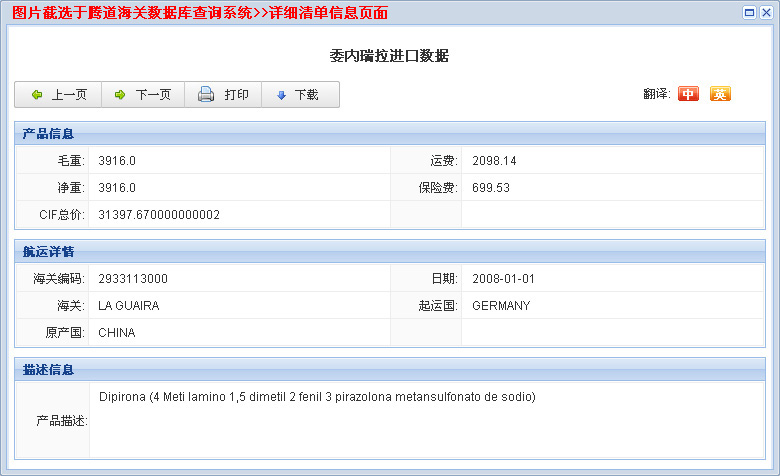
Task: Click the Dipirona product description text
Action: [317, 397]
